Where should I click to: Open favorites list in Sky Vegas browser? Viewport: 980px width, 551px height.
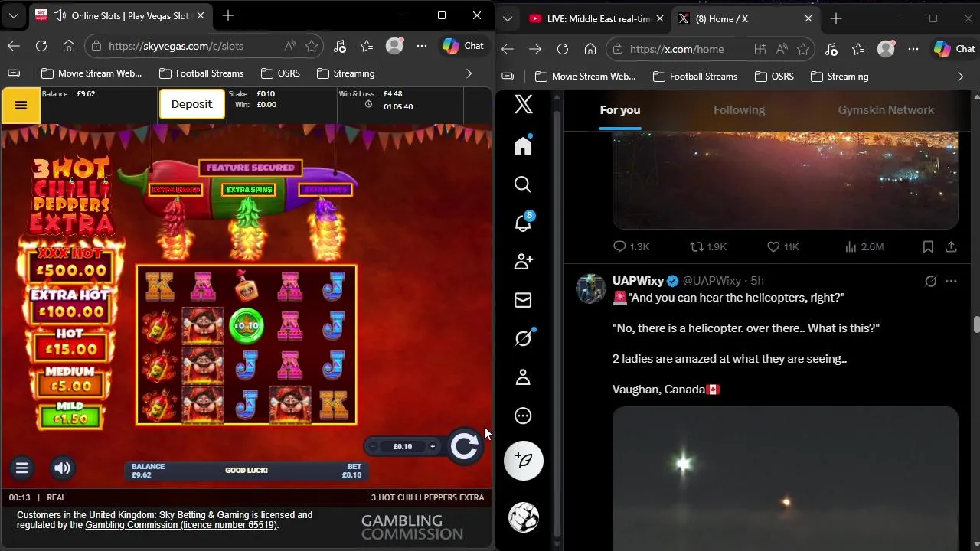(x=367, y=46)
